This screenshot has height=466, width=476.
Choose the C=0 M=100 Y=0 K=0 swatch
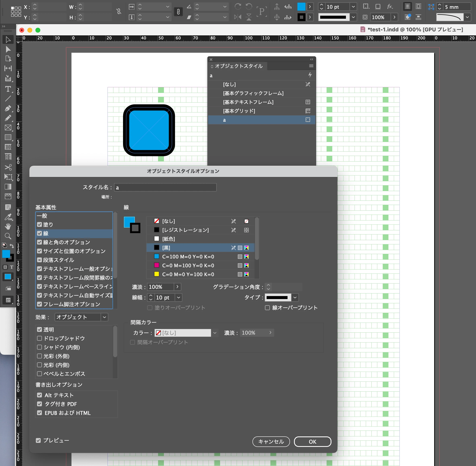pyautogui.click(x=188, y=265)
